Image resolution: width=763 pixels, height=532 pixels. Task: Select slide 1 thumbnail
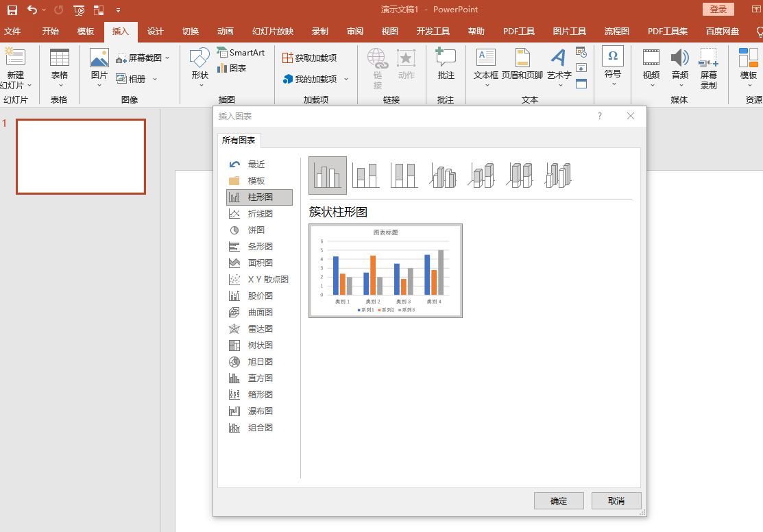click(81, 156)
